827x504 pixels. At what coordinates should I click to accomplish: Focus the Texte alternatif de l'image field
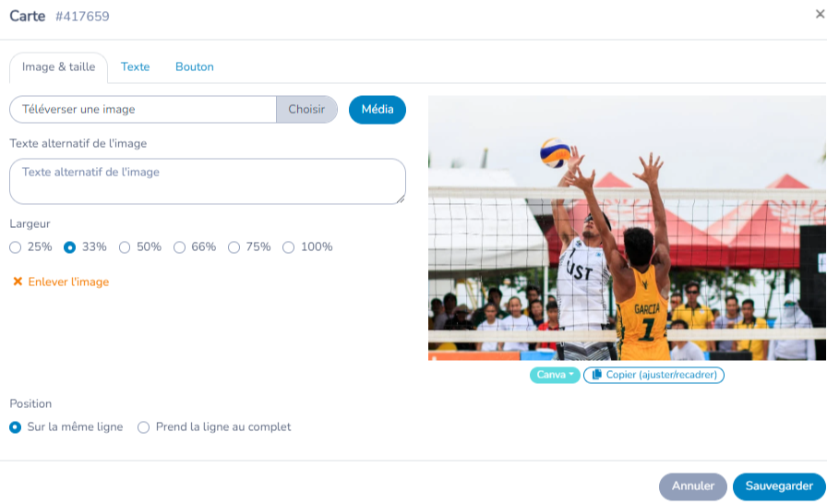[208, 181]
